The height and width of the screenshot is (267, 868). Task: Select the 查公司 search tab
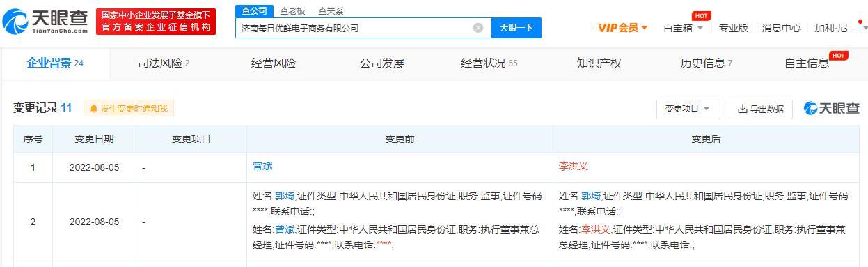pos(254,11)
